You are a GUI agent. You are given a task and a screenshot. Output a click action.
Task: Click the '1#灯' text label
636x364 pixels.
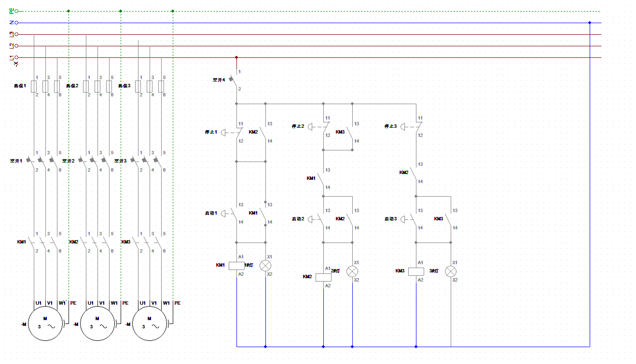pyautogui.click(x=249, y=265)
